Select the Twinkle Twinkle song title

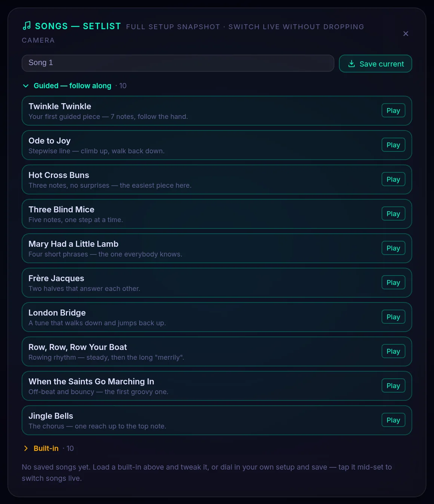[x=60, y=107]
